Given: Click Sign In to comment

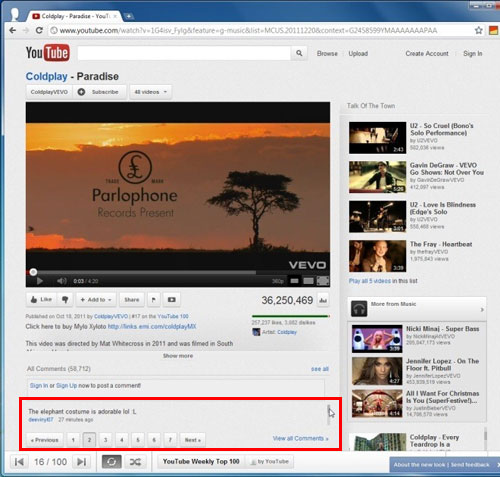Looking at the screenshot, I should point(39,385).
